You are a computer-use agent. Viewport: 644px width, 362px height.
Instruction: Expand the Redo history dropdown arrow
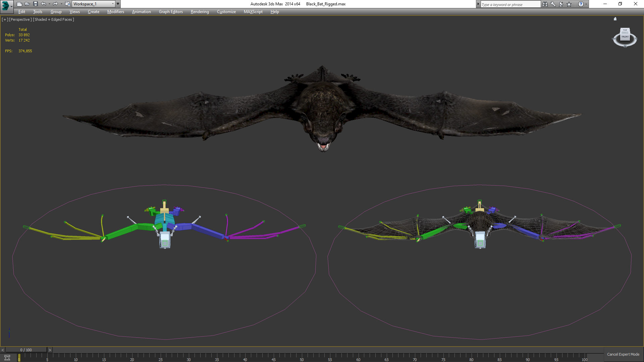(x=61, y=4)
